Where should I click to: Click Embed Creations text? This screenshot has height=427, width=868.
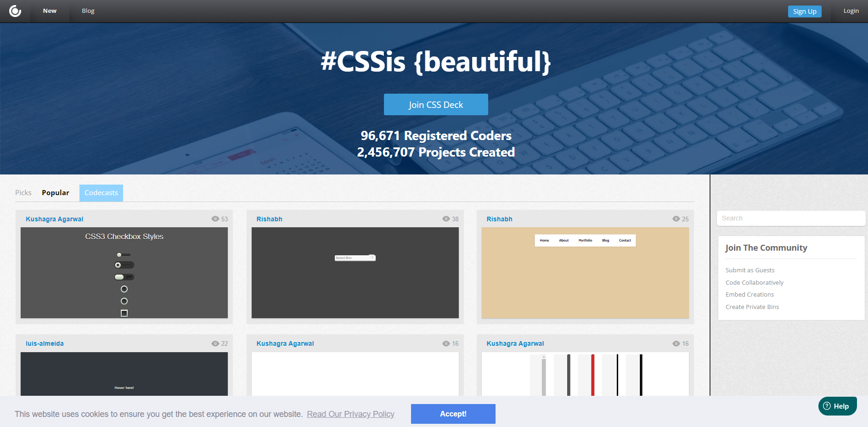(x=750, y=294)
